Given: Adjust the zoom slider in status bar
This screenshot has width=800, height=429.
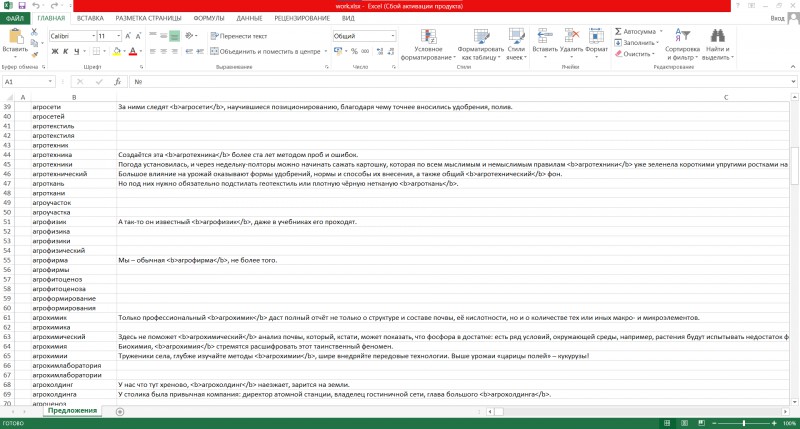Looking at the screenshot, I should 743,423.
